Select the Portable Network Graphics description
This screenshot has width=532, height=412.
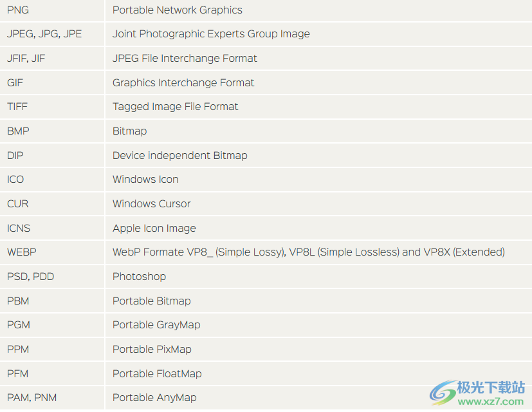tap(177, 10)
